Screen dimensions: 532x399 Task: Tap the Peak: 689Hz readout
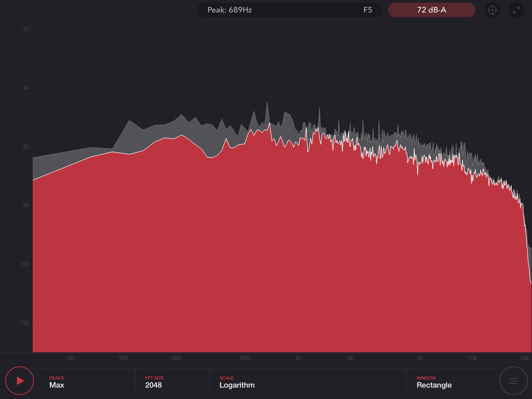[x=230, y=10]
